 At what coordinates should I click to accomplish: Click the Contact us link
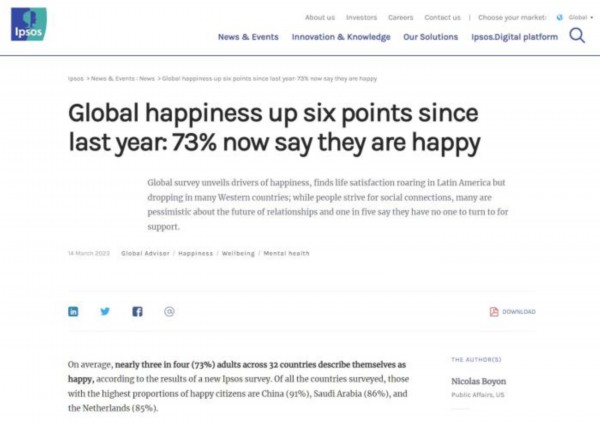click(442, 17)
